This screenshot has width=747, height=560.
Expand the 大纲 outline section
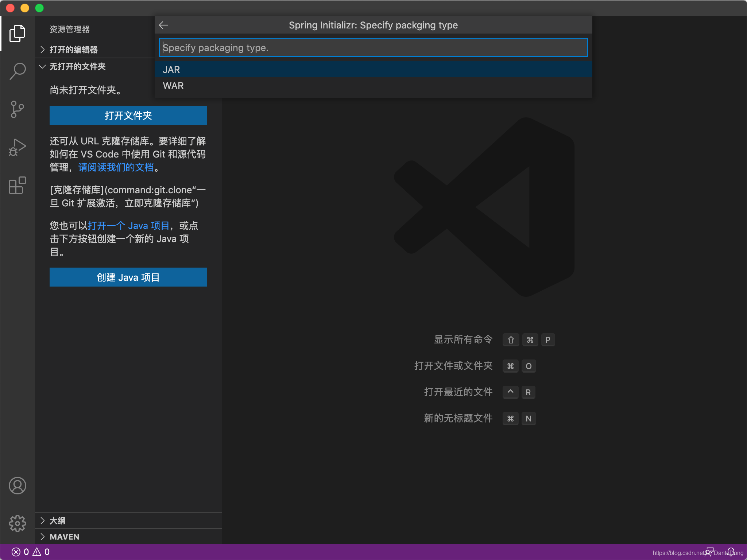(128, 520)
